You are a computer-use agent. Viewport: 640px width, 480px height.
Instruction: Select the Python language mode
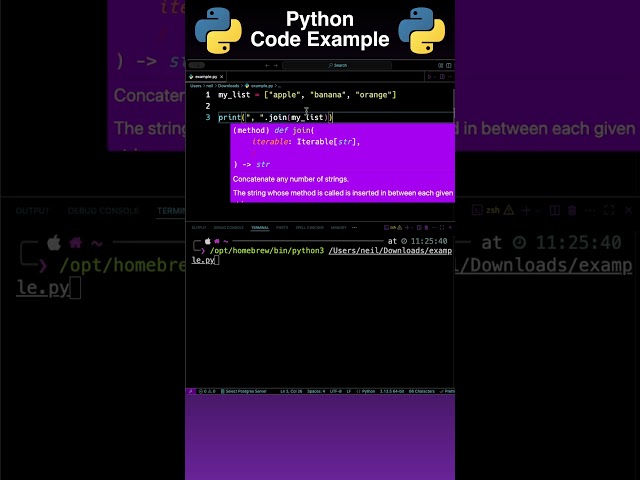tap(366, 391)
